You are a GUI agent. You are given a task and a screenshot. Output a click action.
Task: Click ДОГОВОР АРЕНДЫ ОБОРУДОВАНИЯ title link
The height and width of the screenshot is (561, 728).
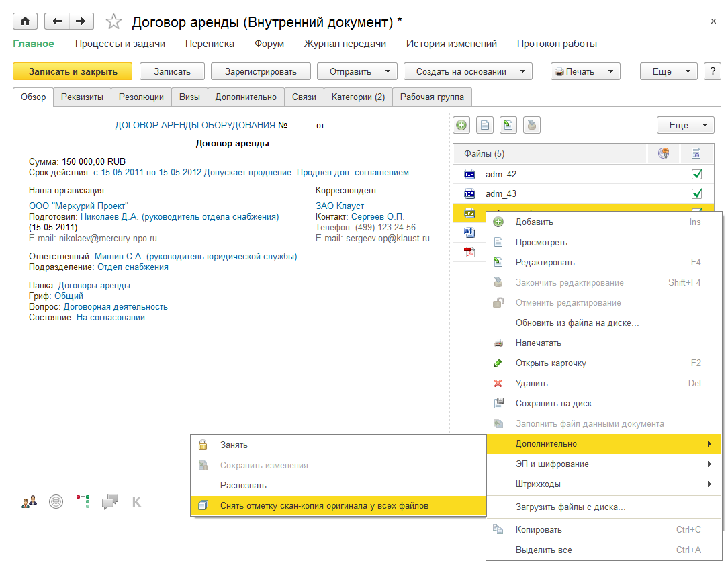tap(195, 126)
